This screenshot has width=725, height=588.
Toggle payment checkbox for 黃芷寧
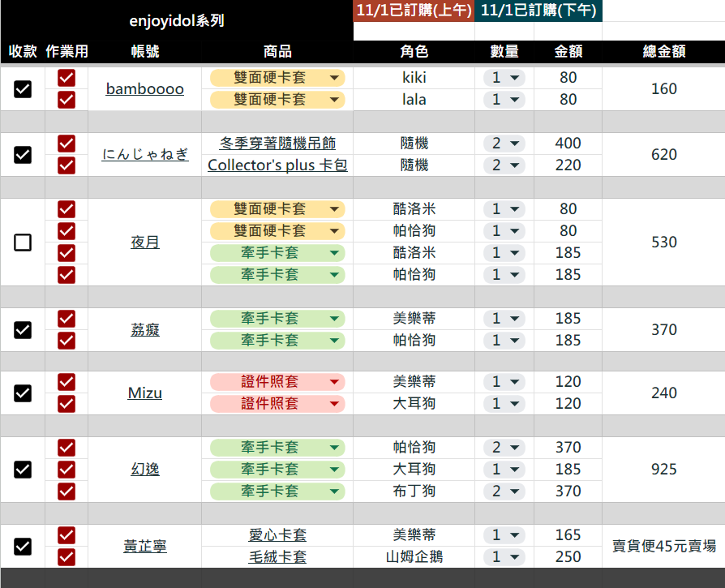(23, 546)
